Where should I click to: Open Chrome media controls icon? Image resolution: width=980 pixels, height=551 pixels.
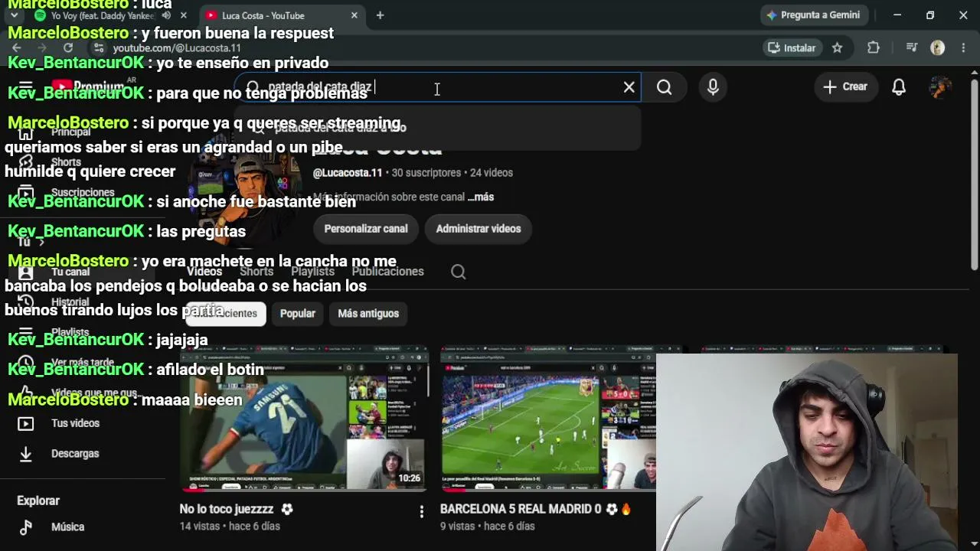coord(911,48)
